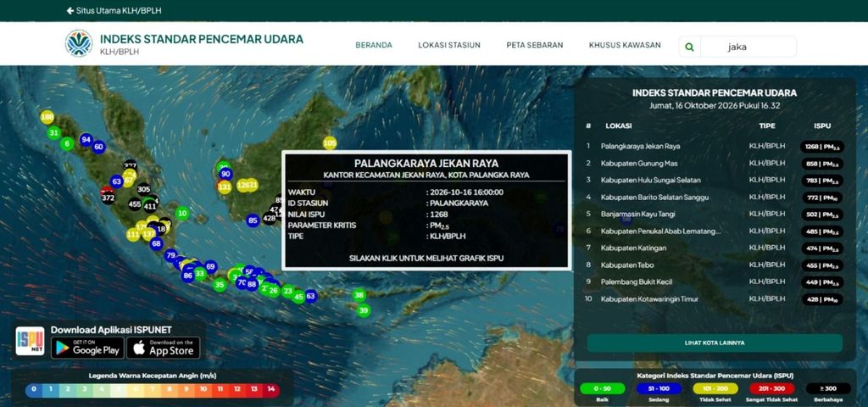
Task: Open the black 455 station marker
Action: [x=135, y=203]
